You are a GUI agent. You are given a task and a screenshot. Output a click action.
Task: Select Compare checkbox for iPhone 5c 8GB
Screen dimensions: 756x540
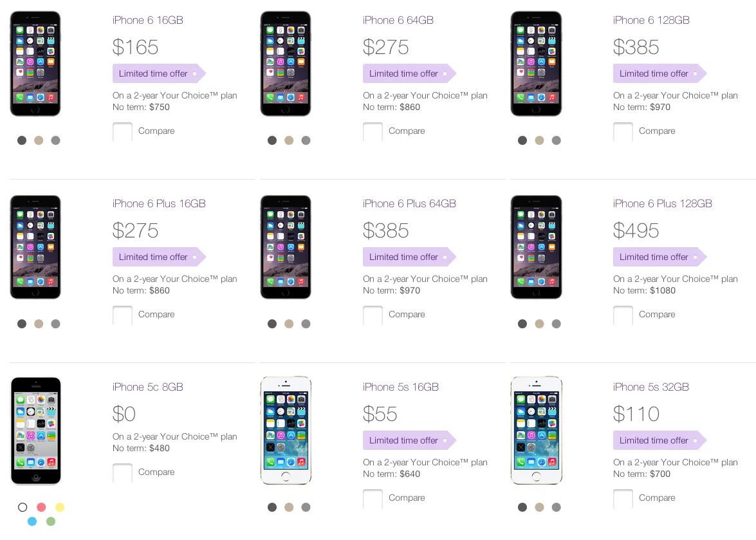click(122, 472)
